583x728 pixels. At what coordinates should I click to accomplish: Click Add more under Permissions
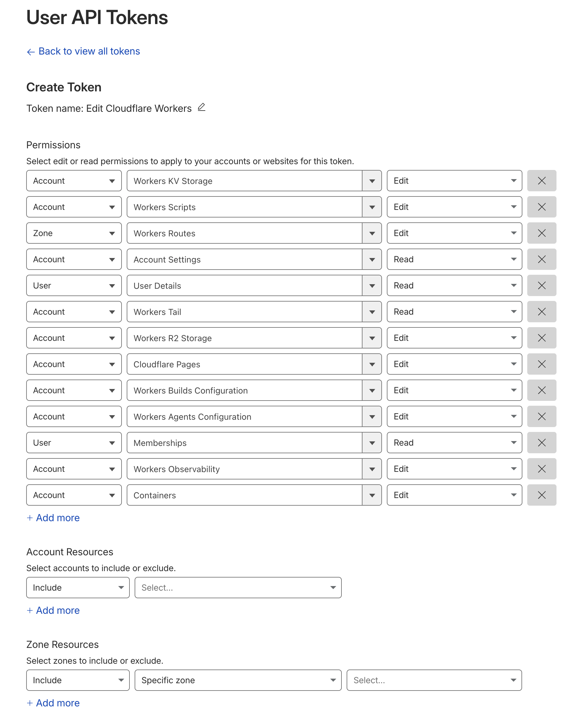(x=53, y=518)
